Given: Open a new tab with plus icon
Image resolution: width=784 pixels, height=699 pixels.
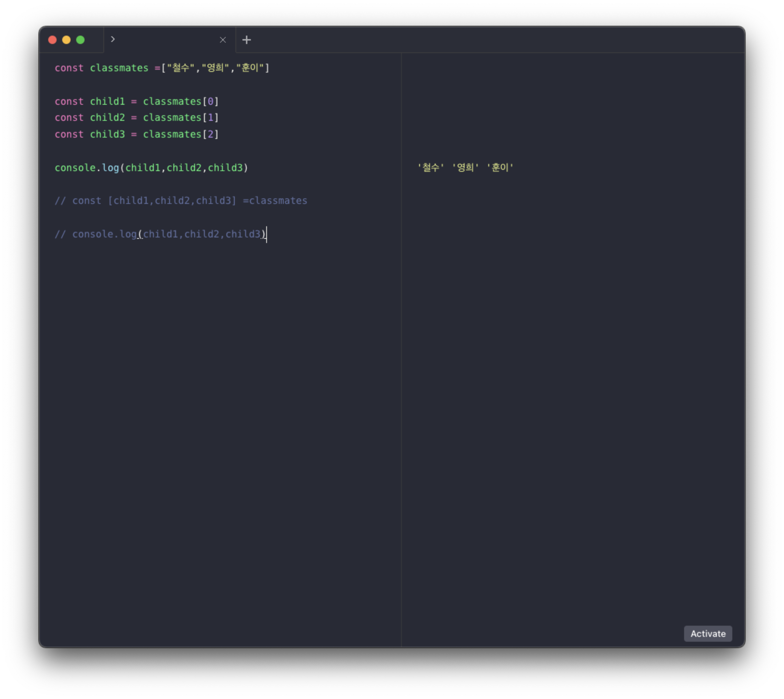Looking at the screenshot, I should coord(247,40).
